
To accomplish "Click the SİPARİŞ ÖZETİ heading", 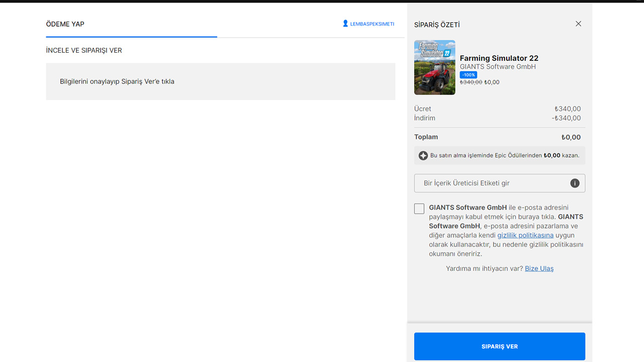I will pyautogui.click(x=437, y=25).
